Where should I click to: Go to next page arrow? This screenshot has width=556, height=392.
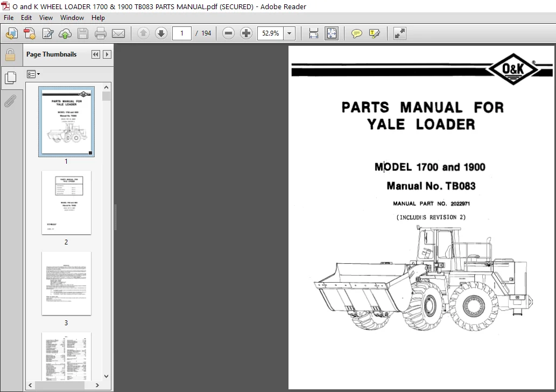tap(161, 33)
